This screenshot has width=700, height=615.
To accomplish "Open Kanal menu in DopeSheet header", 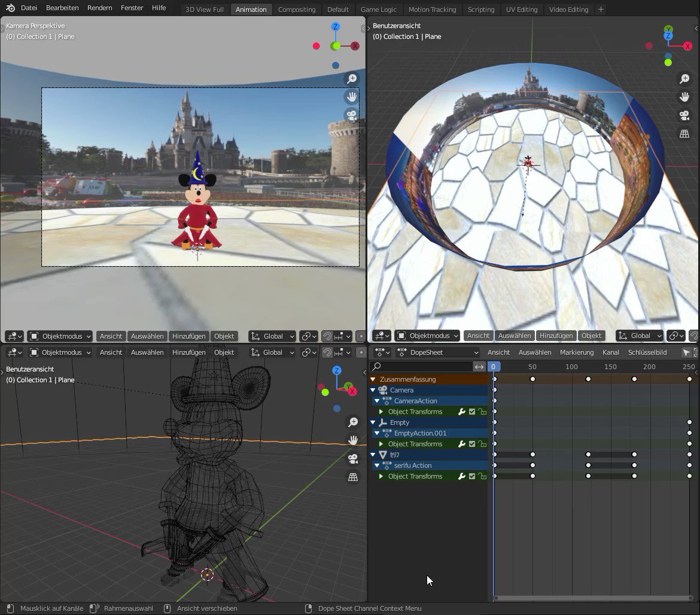I will click(610, 352).
